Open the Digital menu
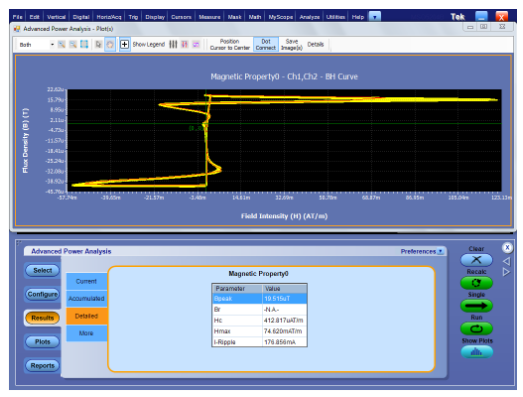This screenshot has height=397, width=523. (81, 17)
